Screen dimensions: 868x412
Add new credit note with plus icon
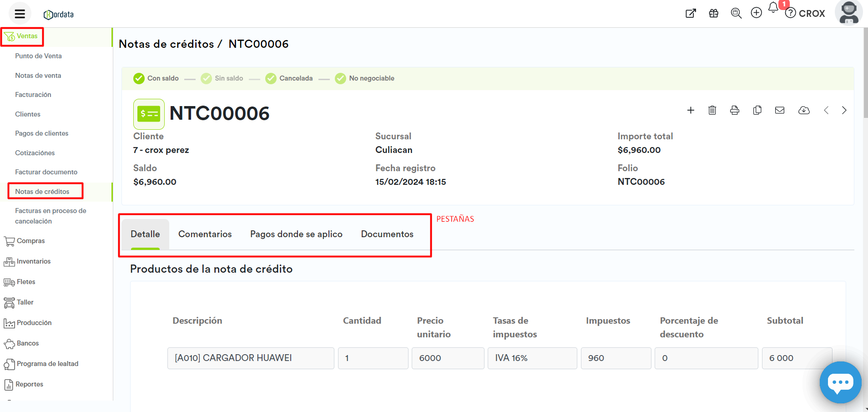tap(690, 110)
